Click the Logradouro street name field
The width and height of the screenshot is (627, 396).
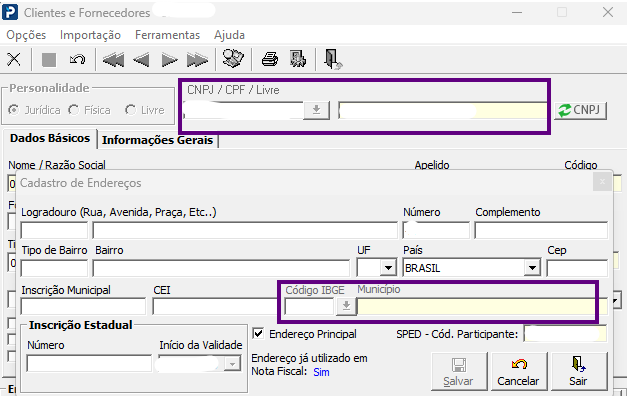pos(245,231)
